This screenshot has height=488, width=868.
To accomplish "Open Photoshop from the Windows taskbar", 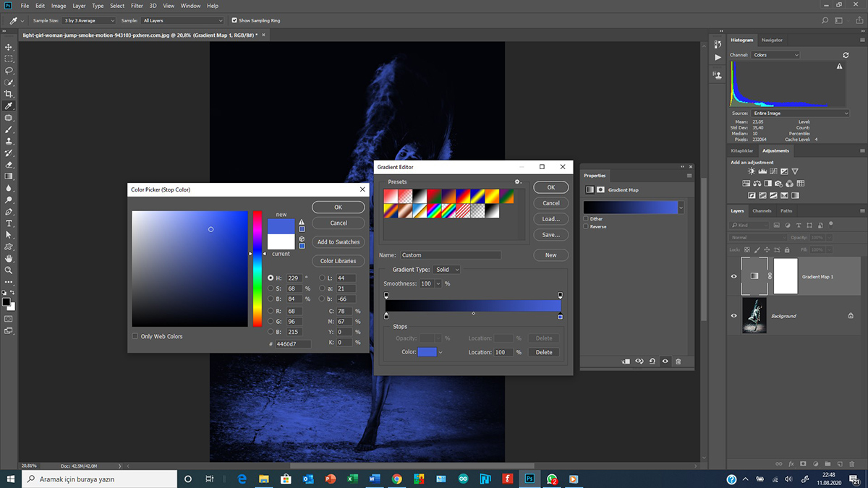I will pos(529,479).
